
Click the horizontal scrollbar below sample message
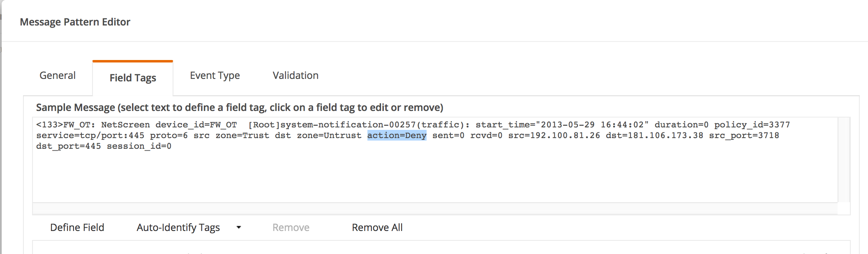pyautogui.click(x=435, y=209)
